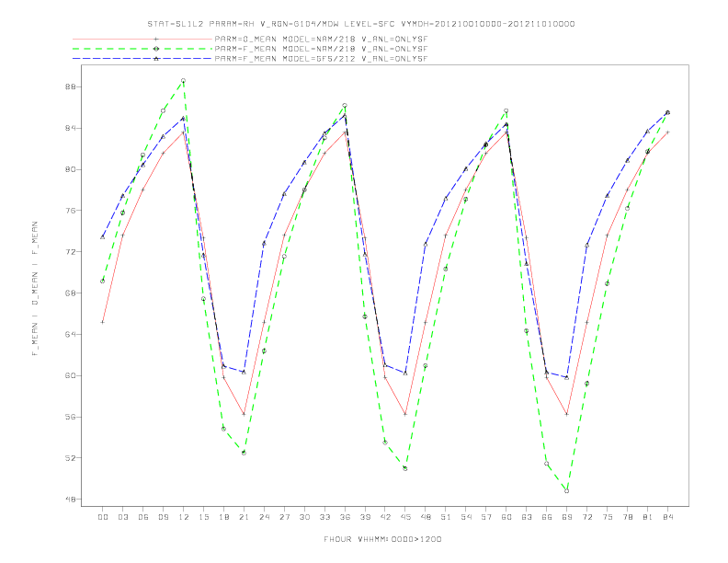Viewport: 728px width, 563px height.
Task: Click x-axis tick label 03
Action: tap(122, 517)
